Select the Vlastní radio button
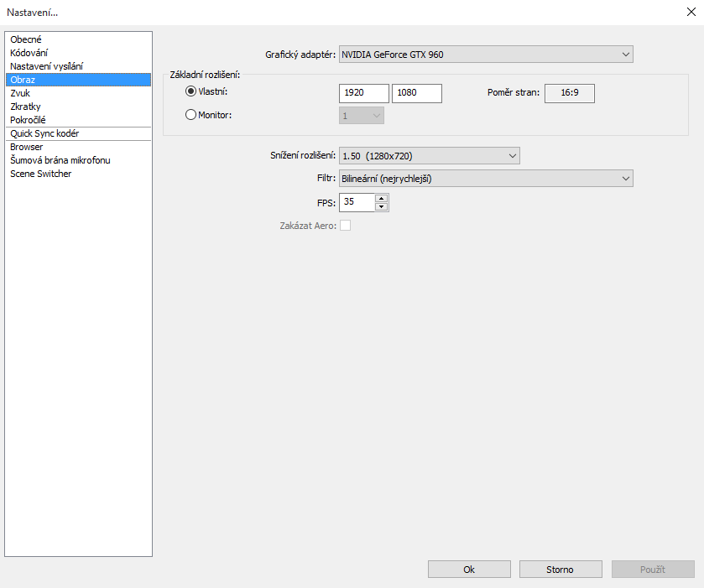The image size is (704, 588). point(190,91)
